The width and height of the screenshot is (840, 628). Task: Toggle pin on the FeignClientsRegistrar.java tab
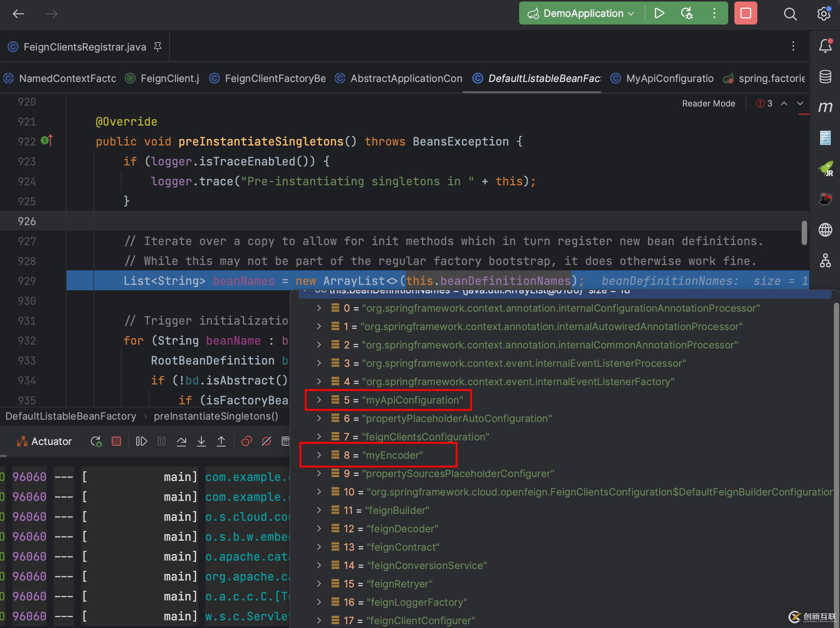[x=157, y=47]
